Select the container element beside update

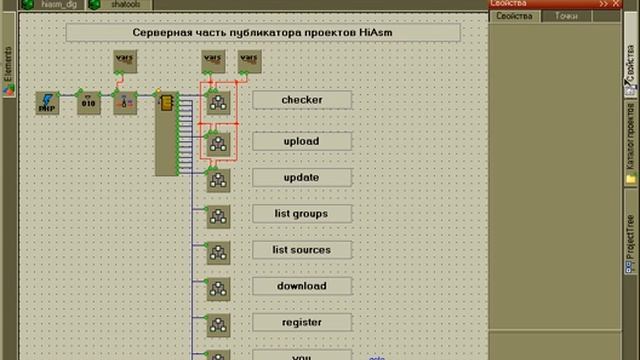[218, 180]
